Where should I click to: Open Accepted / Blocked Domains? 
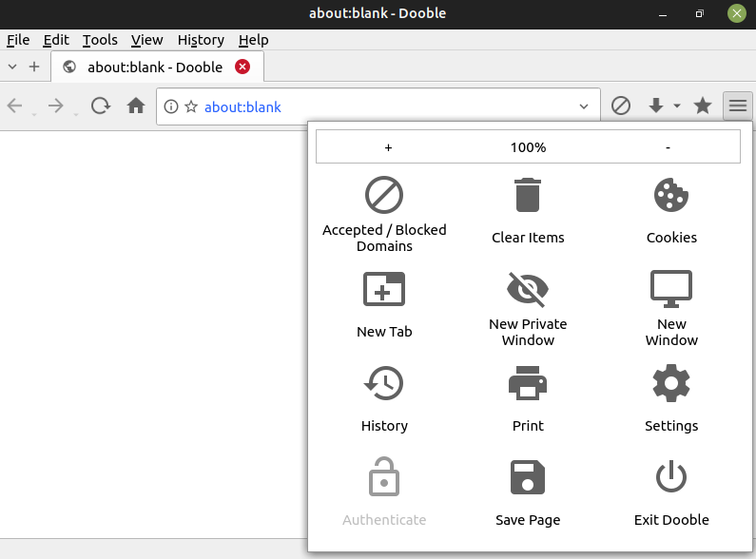pos(384,215)
